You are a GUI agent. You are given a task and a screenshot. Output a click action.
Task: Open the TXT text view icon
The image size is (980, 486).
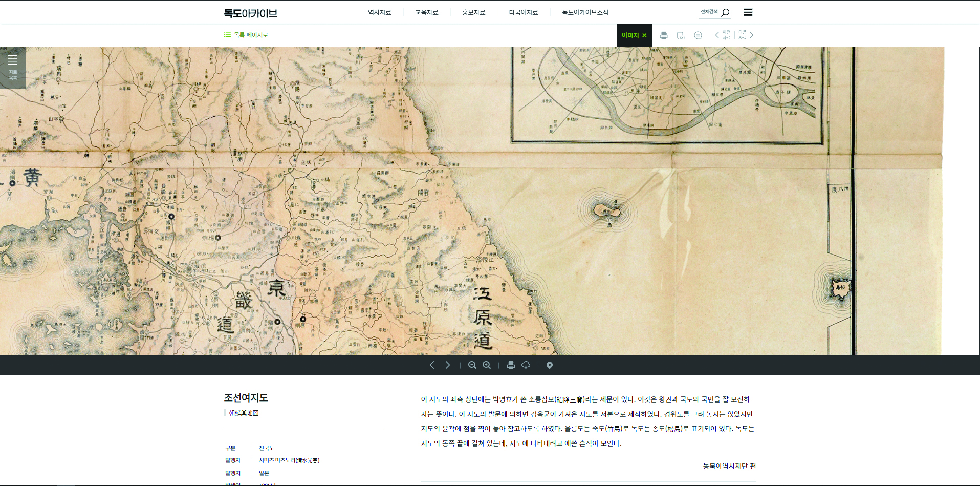(x=681, y=35)
